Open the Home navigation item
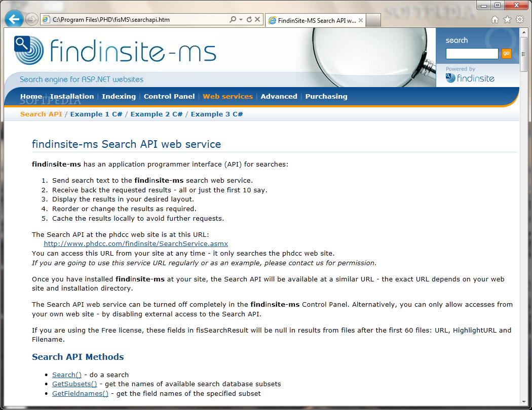532x410 pixels. tap(31, 96)
